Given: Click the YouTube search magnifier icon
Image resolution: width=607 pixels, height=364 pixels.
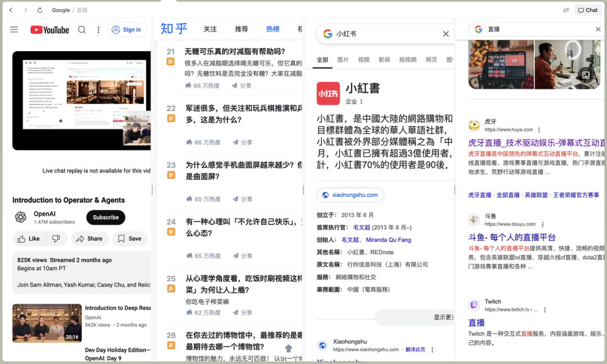Looking at the screenshot, I should tap(83, 30).
